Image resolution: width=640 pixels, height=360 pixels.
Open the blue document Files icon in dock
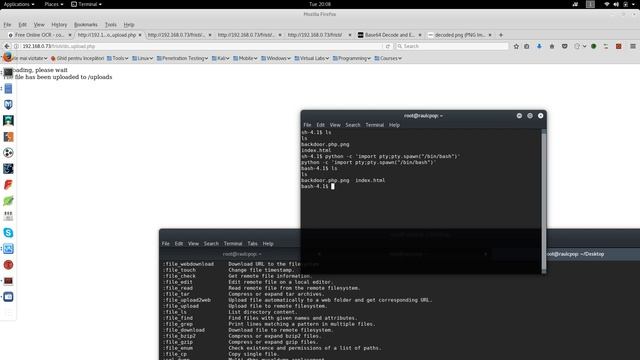coord(8,89)
